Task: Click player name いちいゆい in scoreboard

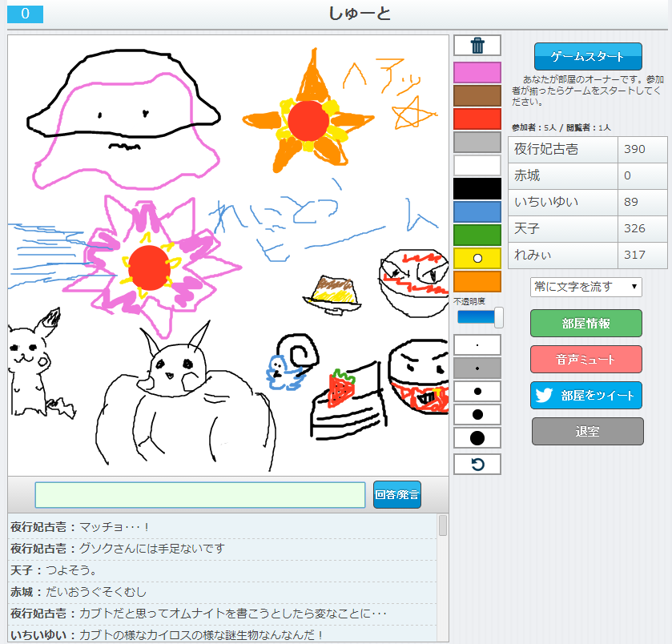Action: (546, 202)
